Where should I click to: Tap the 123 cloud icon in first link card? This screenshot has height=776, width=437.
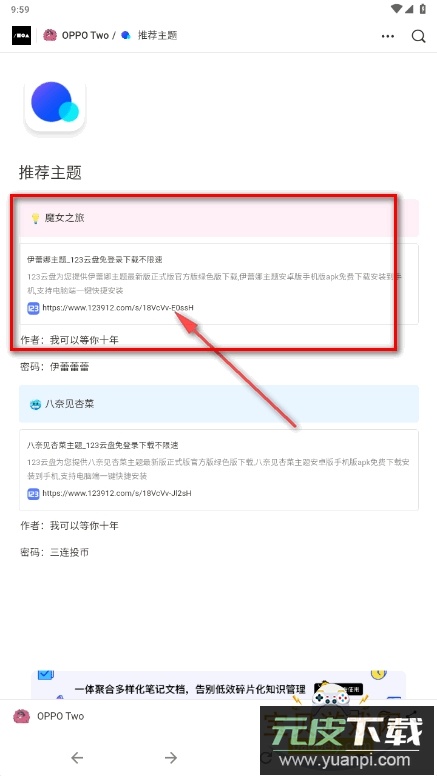pos(33,308)
